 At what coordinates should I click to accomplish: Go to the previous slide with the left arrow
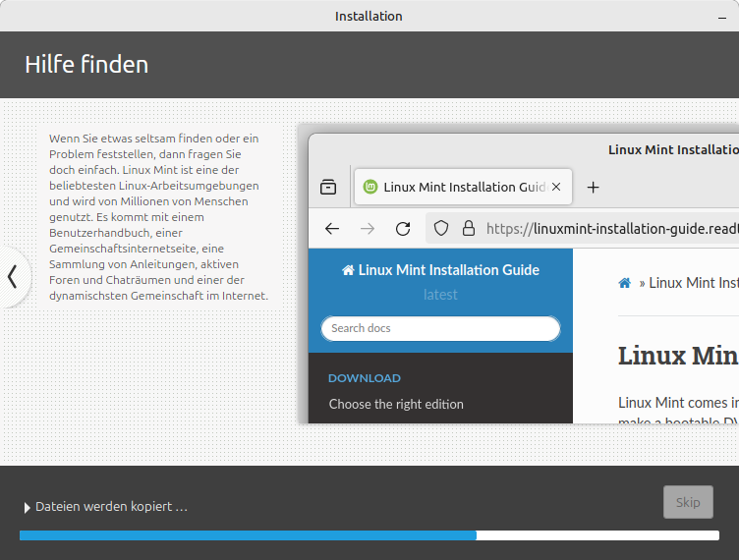click(x=13, y=276)
